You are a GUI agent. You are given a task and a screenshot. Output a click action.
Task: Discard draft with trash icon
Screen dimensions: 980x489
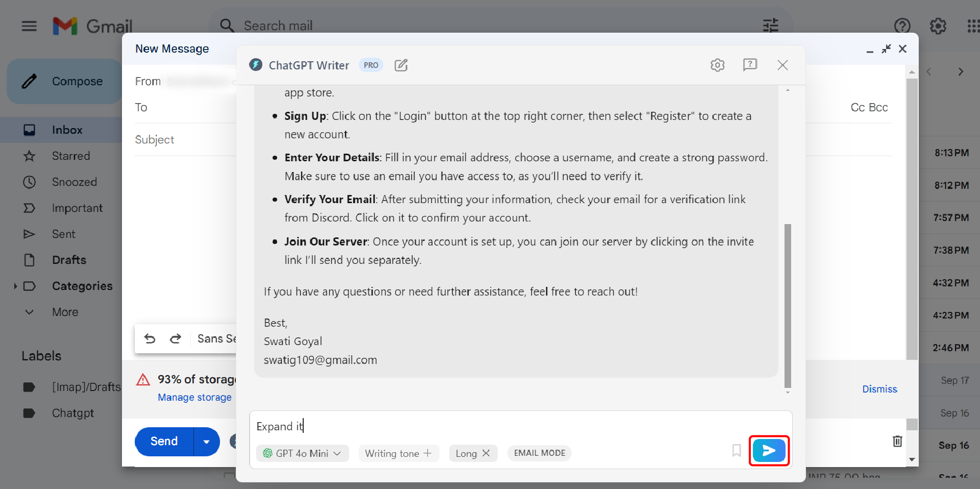[897, 441]
